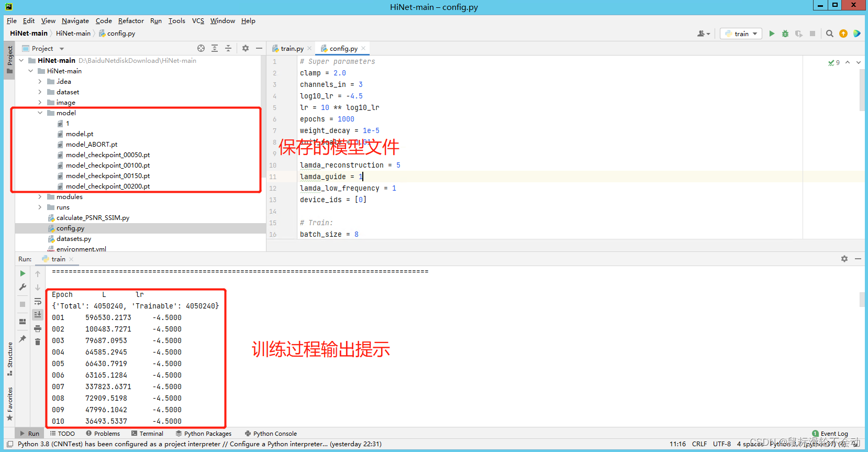The width and height of the screenshot is (868, 452).
Task: Pin the Run tab with the pin icon
Action: pyautogui.click(x=23, y=339)
